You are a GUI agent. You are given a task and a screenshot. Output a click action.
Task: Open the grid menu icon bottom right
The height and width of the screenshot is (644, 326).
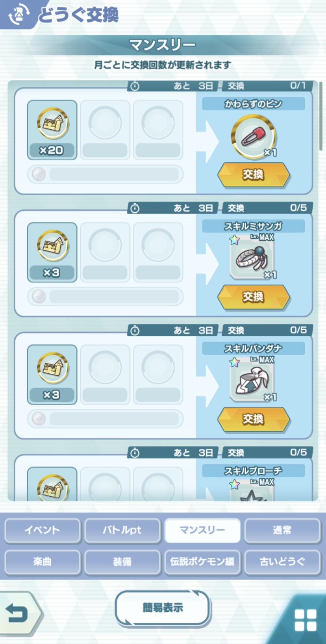(306, 620)
